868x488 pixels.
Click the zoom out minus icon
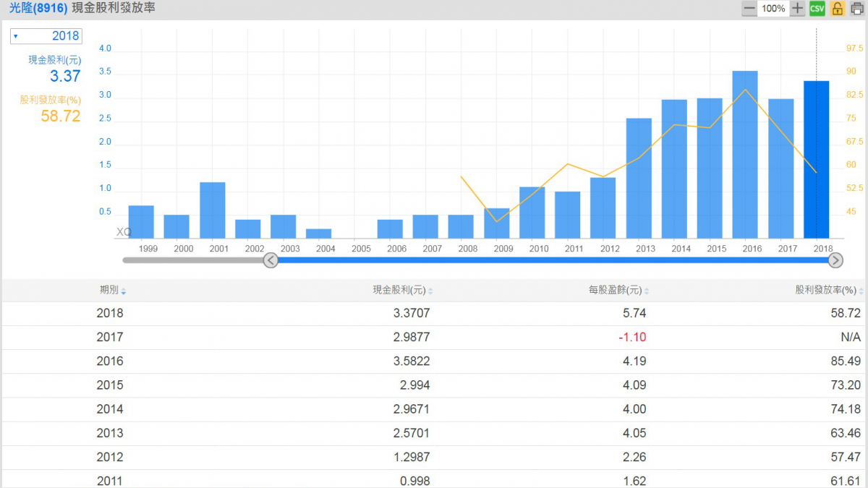(749, 9)
